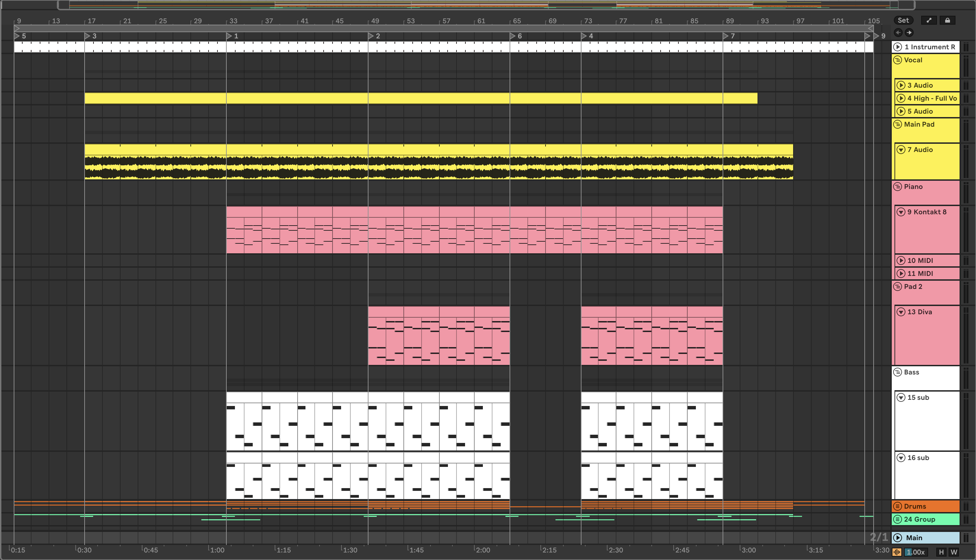Toggle the W optimize width button
This screenshot has height=560, width=976.
click(954, 552)
